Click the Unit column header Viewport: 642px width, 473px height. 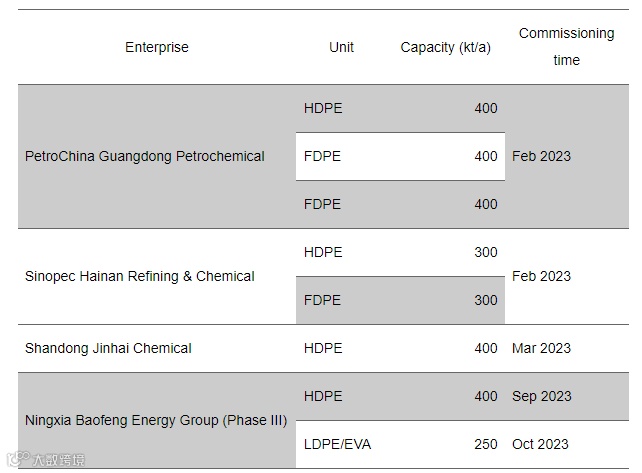[341, 47]
